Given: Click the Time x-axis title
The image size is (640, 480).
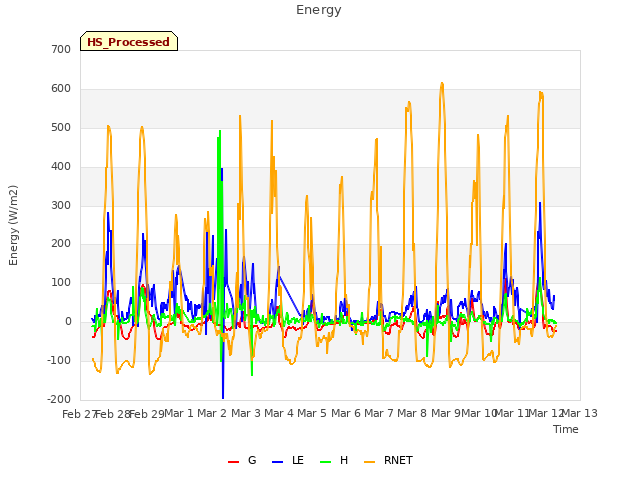Looking at the screenshot, I should pyautogui.click(x=566, y=429).
